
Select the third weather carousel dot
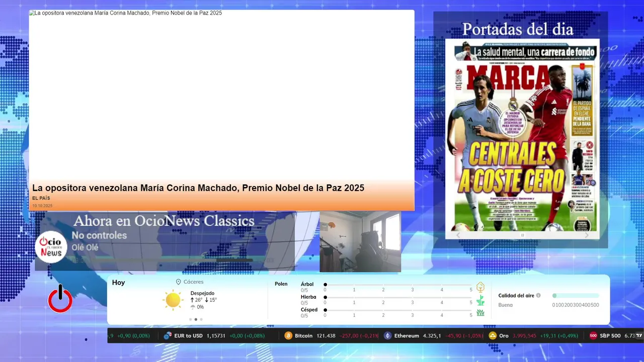point(201,319)
